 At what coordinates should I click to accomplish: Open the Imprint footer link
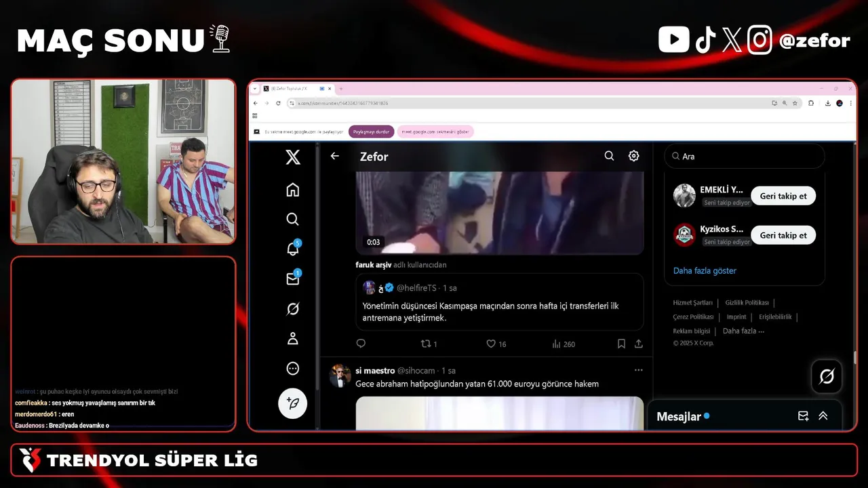[x=736, y=317]
